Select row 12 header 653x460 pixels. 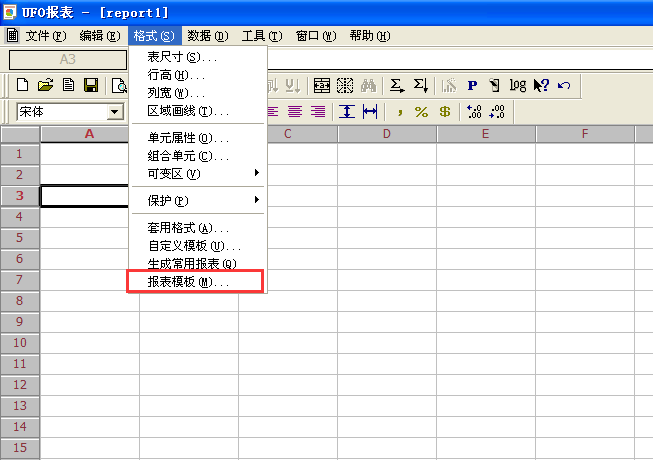click(20, 385)
